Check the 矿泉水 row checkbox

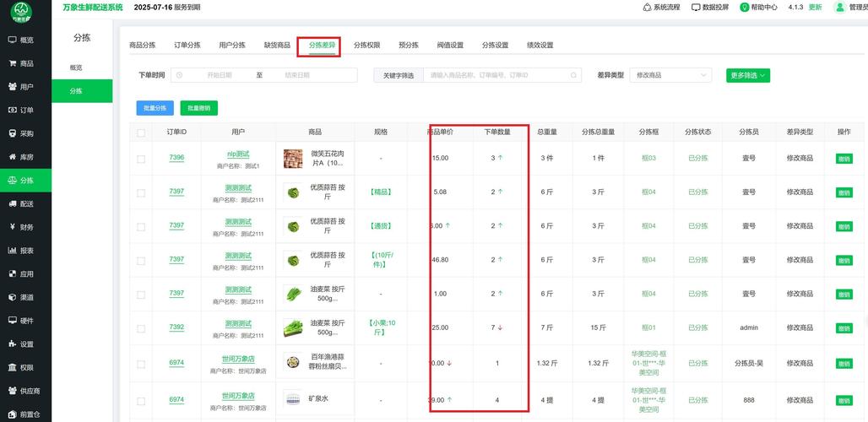point(141,400)
